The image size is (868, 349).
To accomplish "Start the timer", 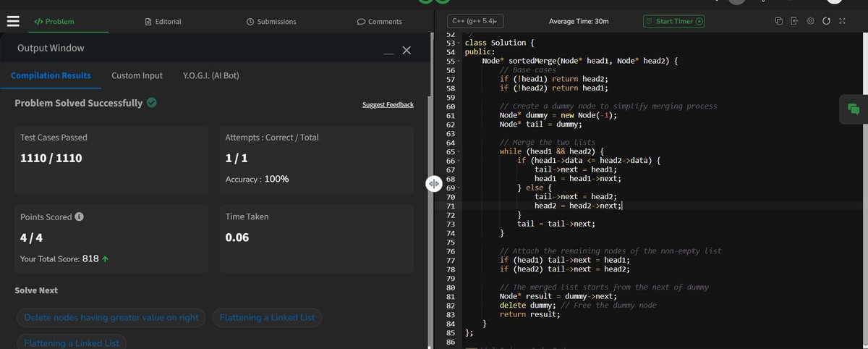I will click(674, 22).
